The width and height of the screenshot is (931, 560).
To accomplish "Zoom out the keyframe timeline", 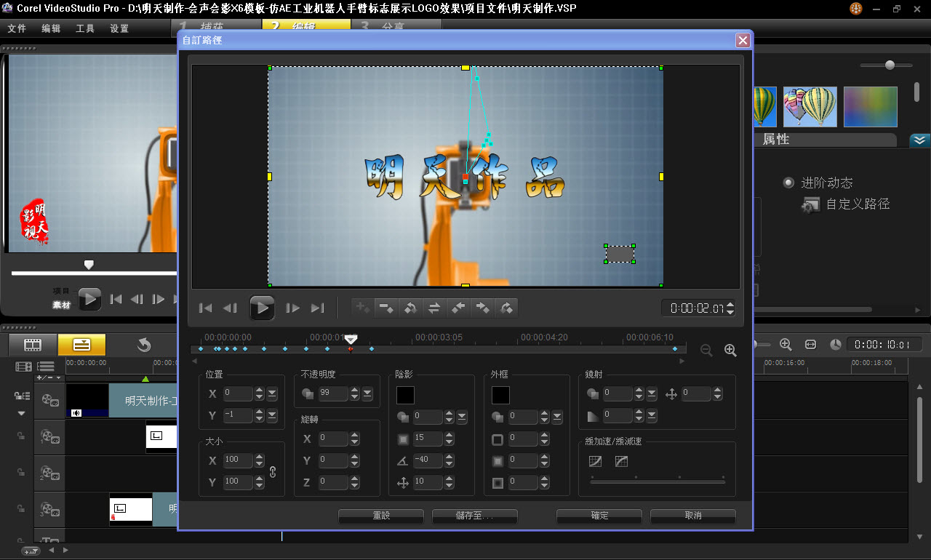I will coord(706,350).
